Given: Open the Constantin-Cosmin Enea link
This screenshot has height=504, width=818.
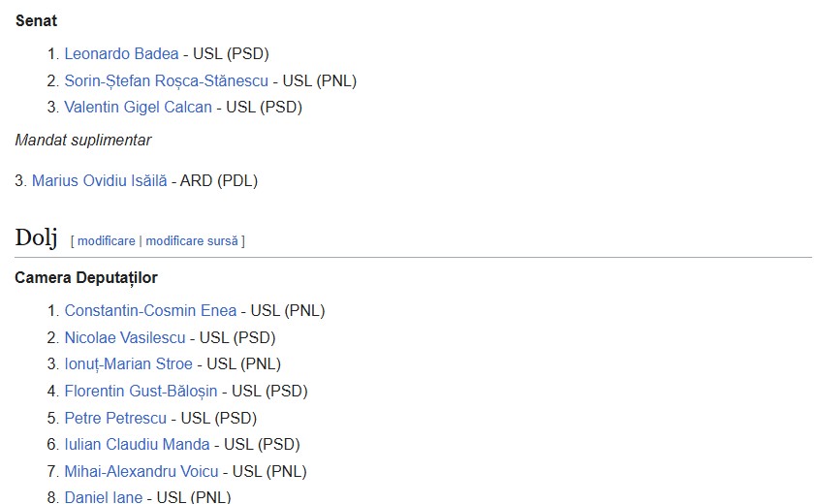Looking at the screenshot, I should pyautogui.click(x=150, y=311).
